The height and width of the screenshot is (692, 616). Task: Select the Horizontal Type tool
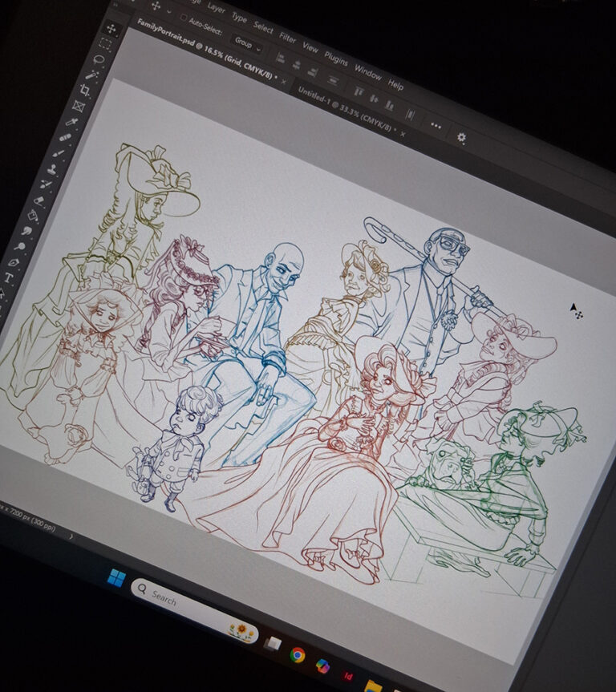tap(10, 277)
